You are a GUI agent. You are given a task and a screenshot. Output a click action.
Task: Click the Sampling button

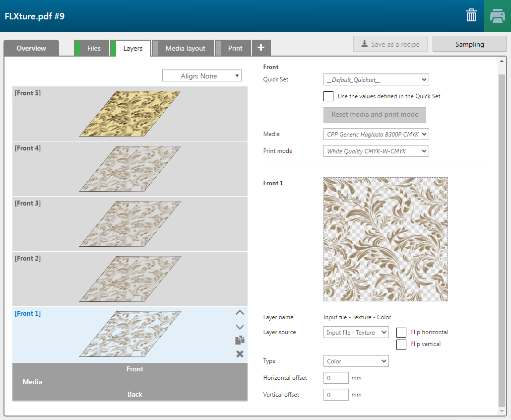[x=469, y=44]
